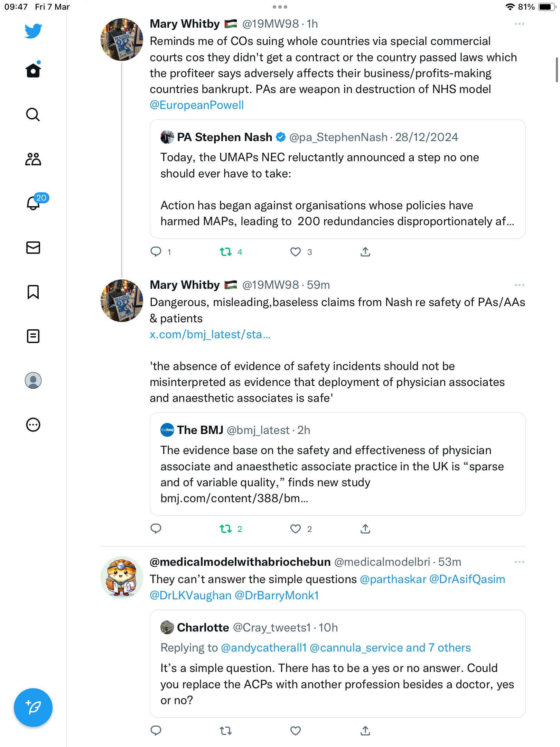560x747 pixels.
Task: Open more options on medicalmodelwithabriochebun tweet
Action: [x=519, y=562]
